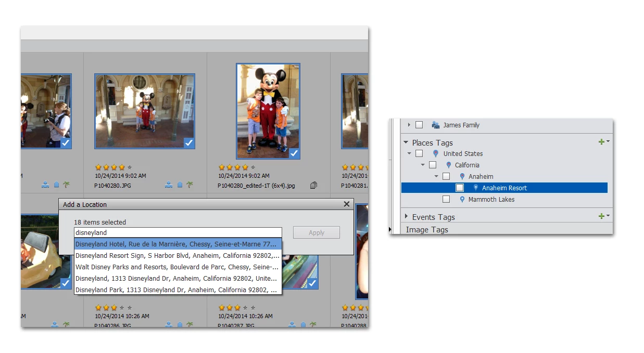Expand the Events Tags section
This screenshot has width=644, height=353.
tap(406, 216)
